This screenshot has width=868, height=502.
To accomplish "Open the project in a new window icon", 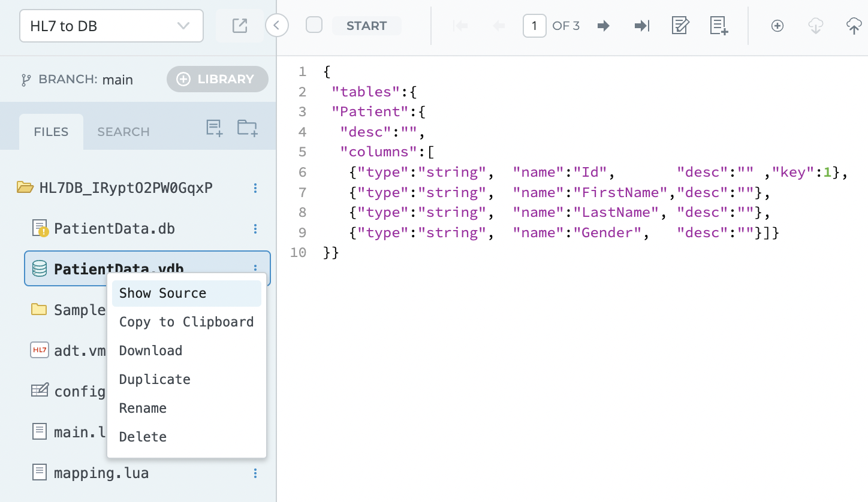I will point(240,26).
